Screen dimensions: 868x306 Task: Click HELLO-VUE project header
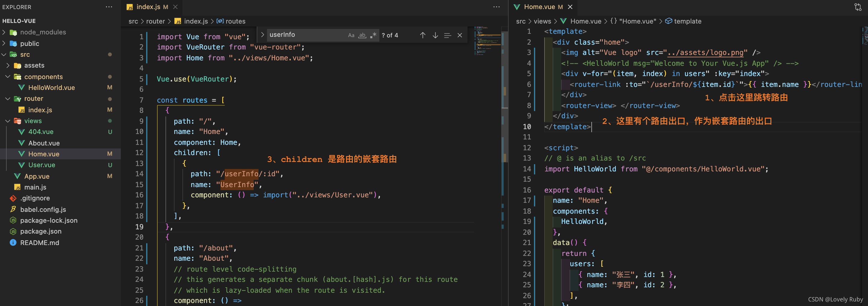click(x=19, y=21)
